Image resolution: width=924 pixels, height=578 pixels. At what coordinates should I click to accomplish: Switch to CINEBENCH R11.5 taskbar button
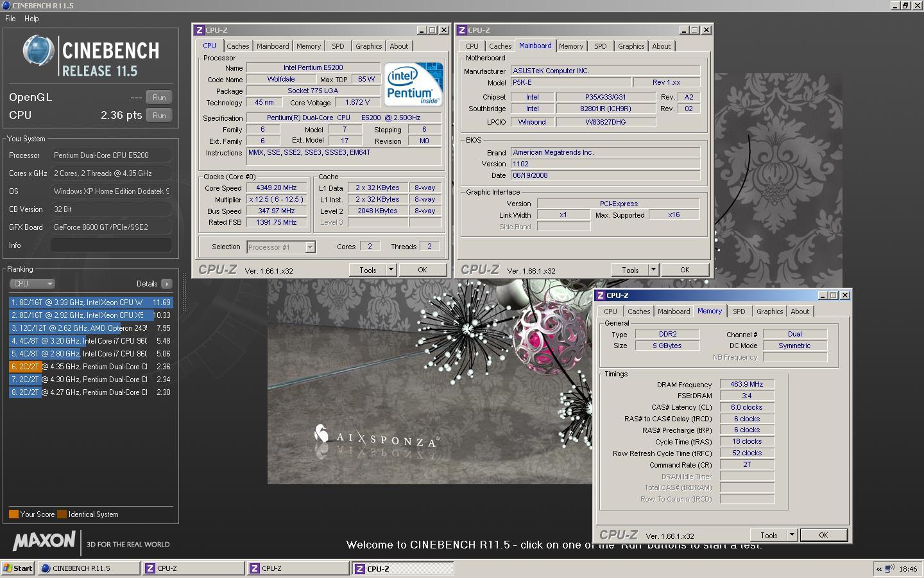click(89, 568)
